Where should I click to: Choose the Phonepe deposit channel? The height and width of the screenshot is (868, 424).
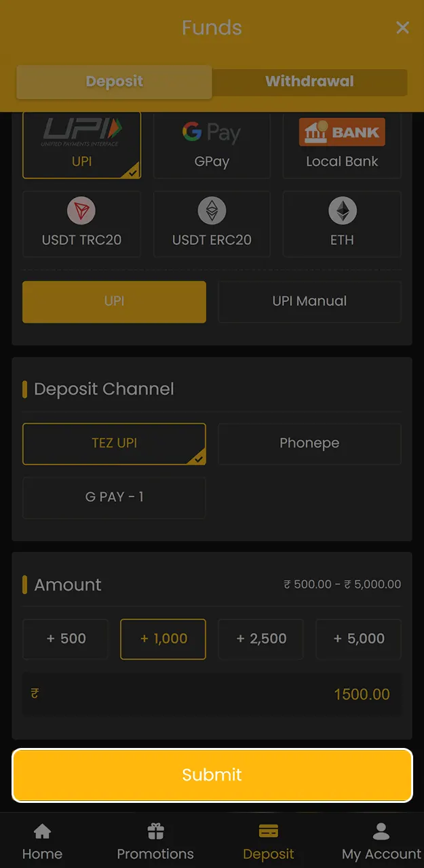tap(309, 443)
